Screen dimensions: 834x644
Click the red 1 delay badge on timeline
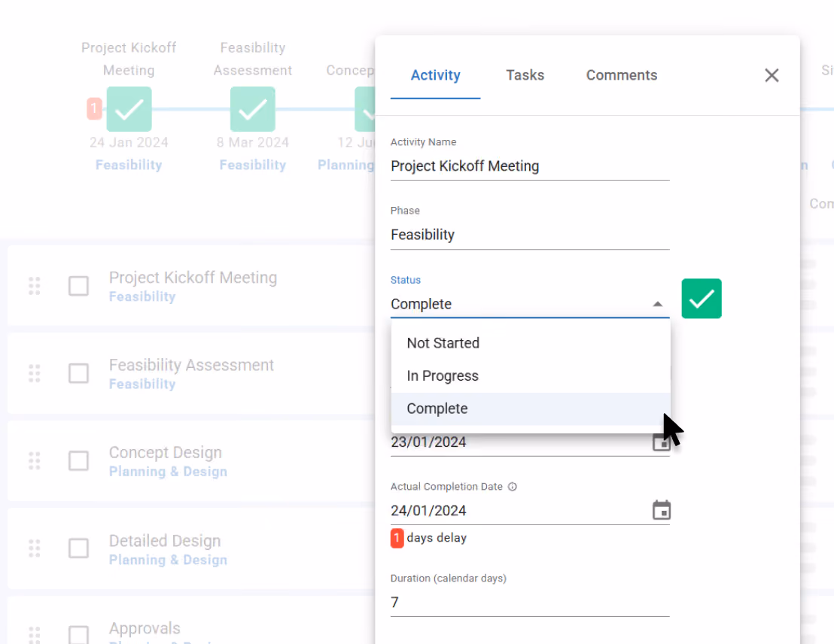pyautogui.click(x=94, y=108)
